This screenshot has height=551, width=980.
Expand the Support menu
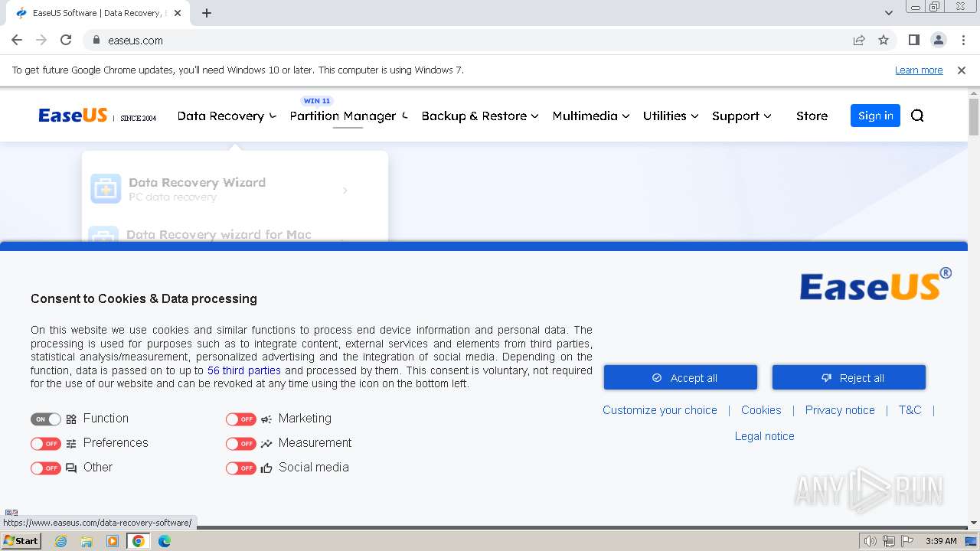point(742,116)
